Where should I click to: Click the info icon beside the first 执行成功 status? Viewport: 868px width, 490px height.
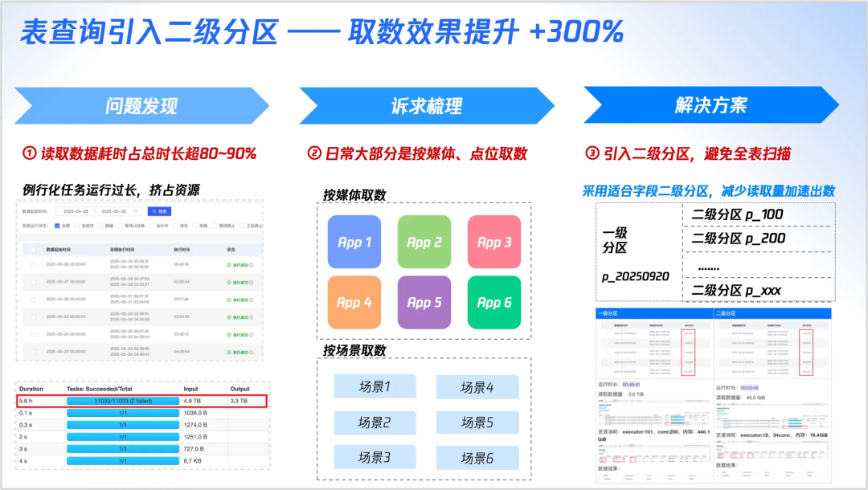click(252, 264)
